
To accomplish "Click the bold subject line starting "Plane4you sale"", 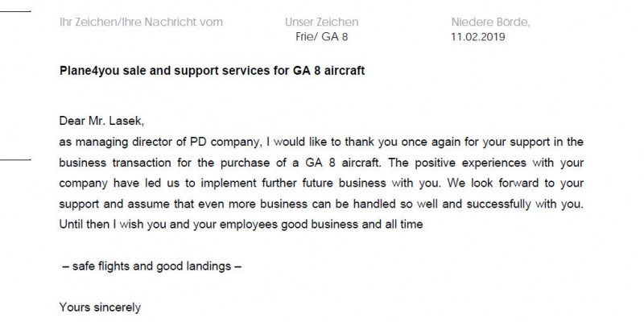I will coord(213,71).
